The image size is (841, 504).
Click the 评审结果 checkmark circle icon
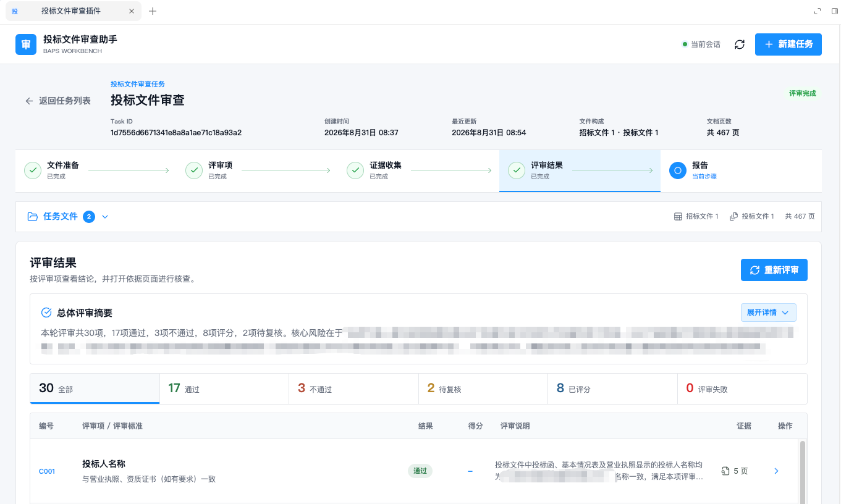[x=517, y=170]
